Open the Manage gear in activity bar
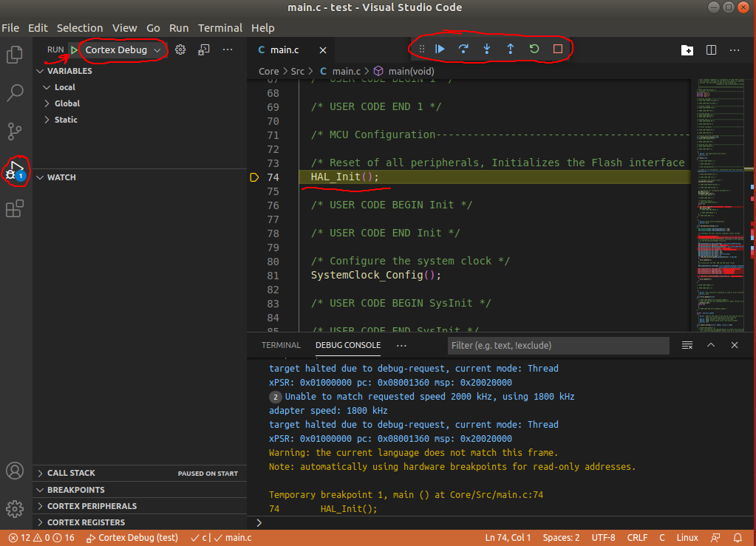756x546 pixels. 15,508
